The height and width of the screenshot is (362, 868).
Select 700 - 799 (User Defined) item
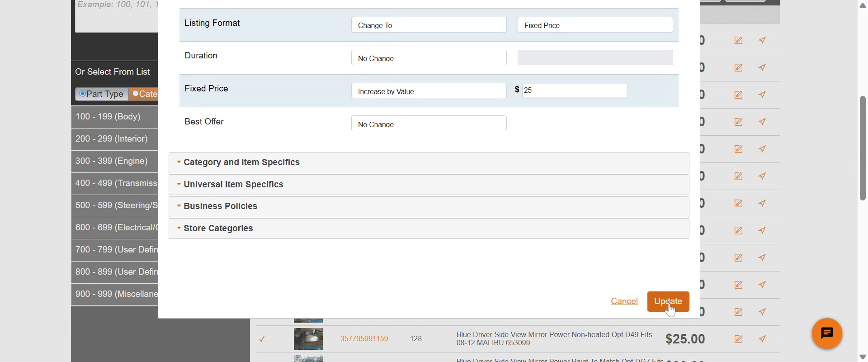click(x=114, y=250)
